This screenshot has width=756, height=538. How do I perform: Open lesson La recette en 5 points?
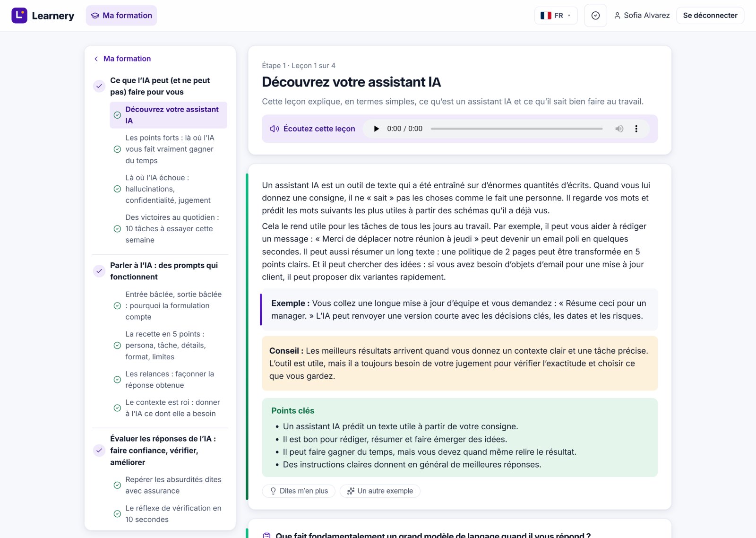click(x=168, y=346)
